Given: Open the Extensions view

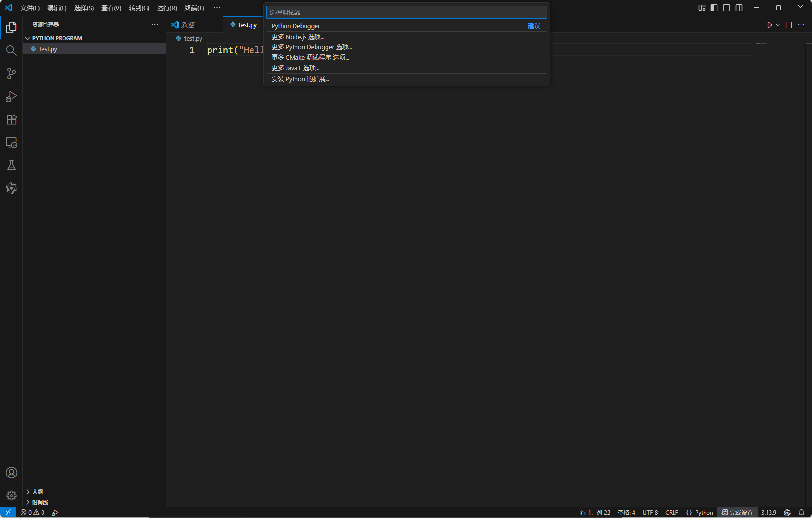Looking at the screenshot, I should pos(11,119).
